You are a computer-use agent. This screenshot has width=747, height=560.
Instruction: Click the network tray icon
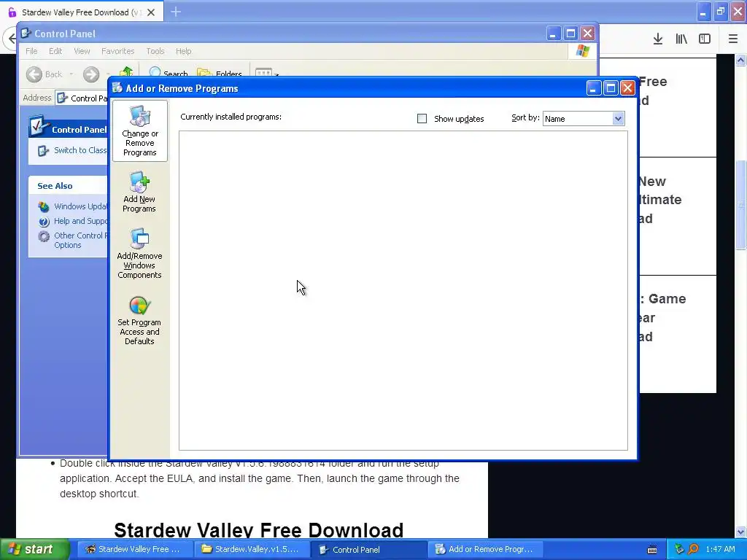(679, 549)
